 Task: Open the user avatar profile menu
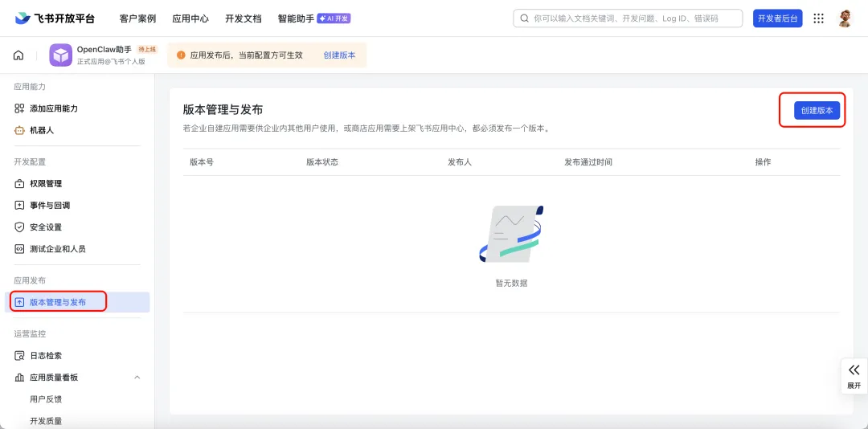844,18
